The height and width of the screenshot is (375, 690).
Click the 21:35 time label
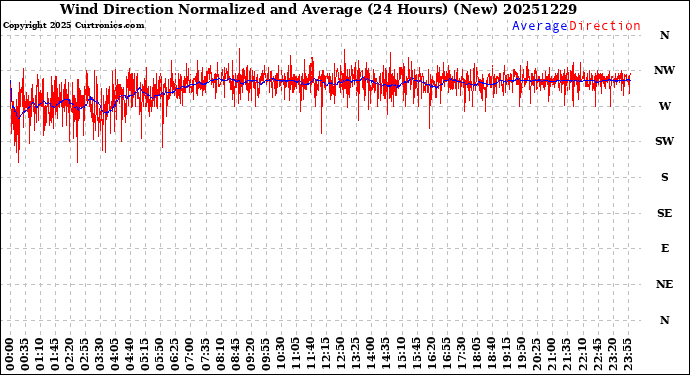click(567, 354)
